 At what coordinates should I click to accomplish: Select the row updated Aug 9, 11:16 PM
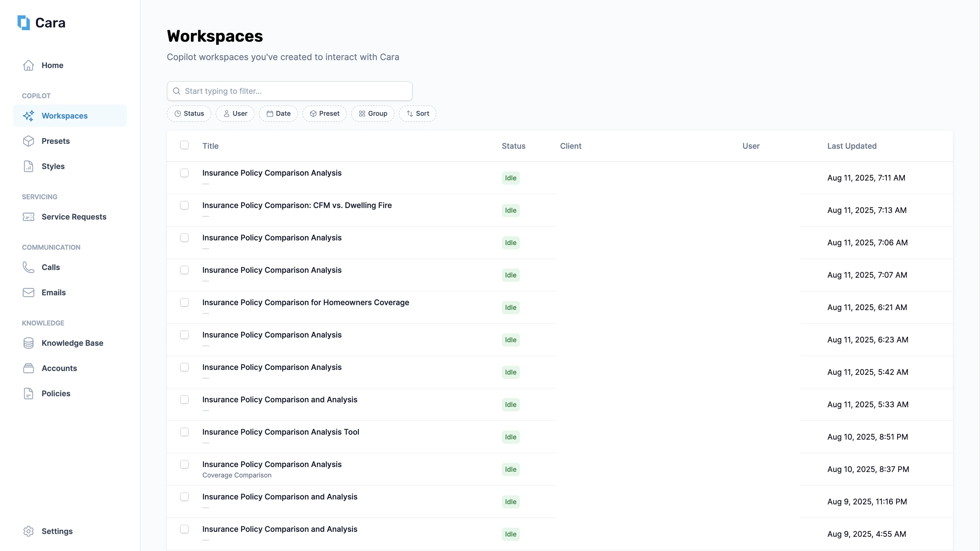[x=184, y=497]
